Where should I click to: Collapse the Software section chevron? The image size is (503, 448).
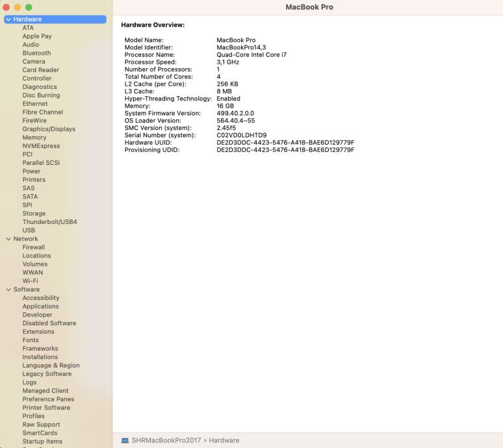tap(8, 290)
